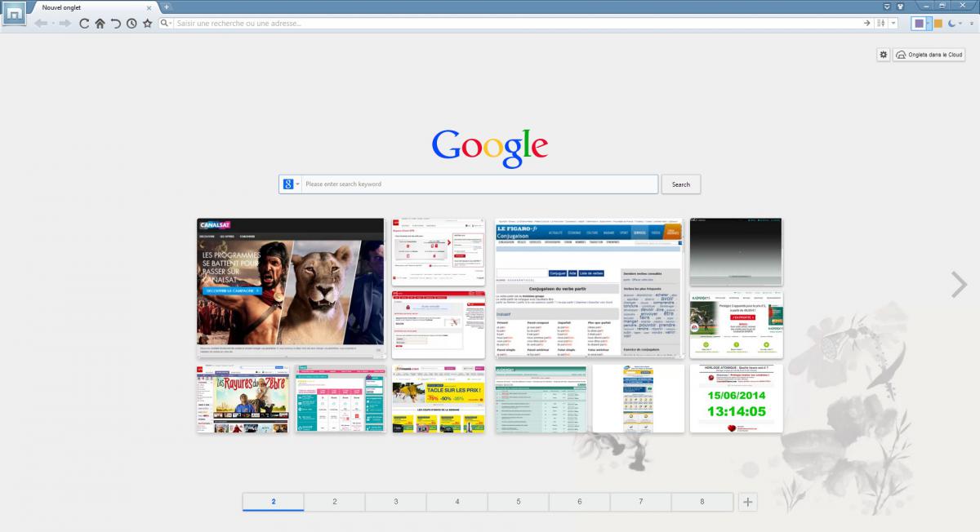Reopen last closed tab with undo arrow

pos(116,24)
